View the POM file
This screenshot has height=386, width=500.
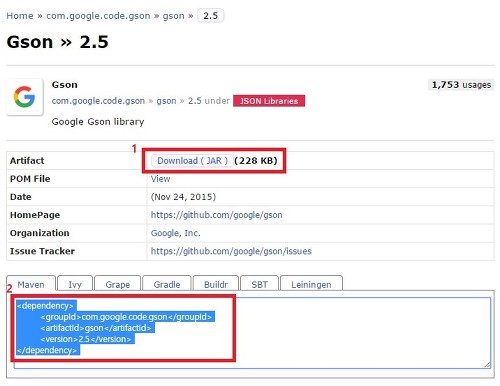[160, 179]
